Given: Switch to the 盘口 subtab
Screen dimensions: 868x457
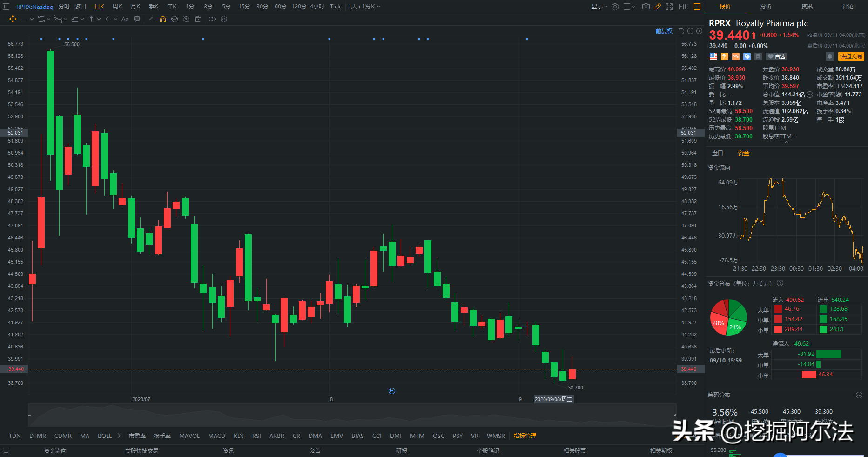Looking at the screenshot, I should click(717, 153).
